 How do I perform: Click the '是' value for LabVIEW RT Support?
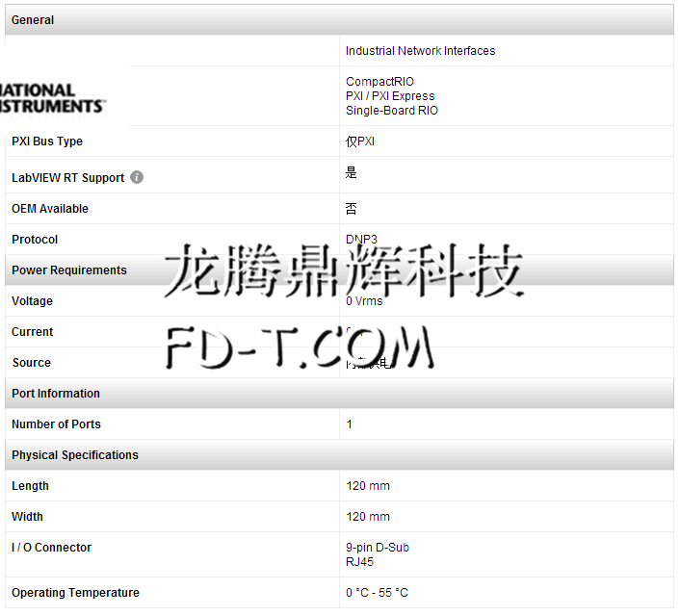tap(351, 172)
